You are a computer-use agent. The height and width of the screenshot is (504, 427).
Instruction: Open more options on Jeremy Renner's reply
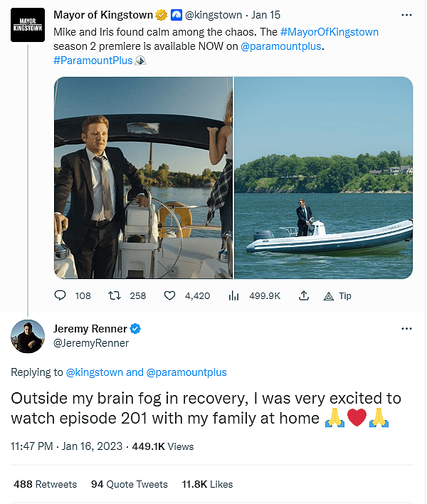pos(406,329)
